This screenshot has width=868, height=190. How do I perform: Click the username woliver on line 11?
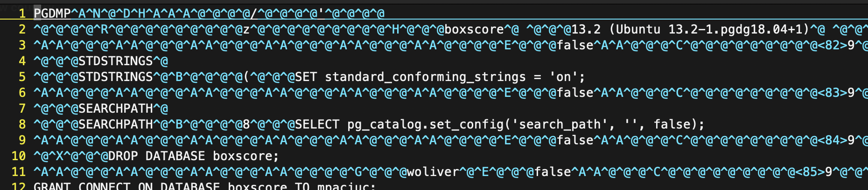[x=433, y=172]
